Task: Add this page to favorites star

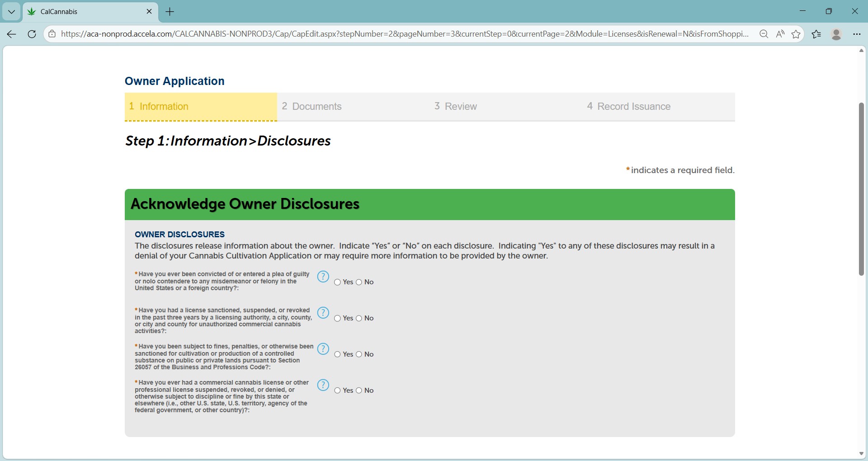Action: [x=796, y=34]
